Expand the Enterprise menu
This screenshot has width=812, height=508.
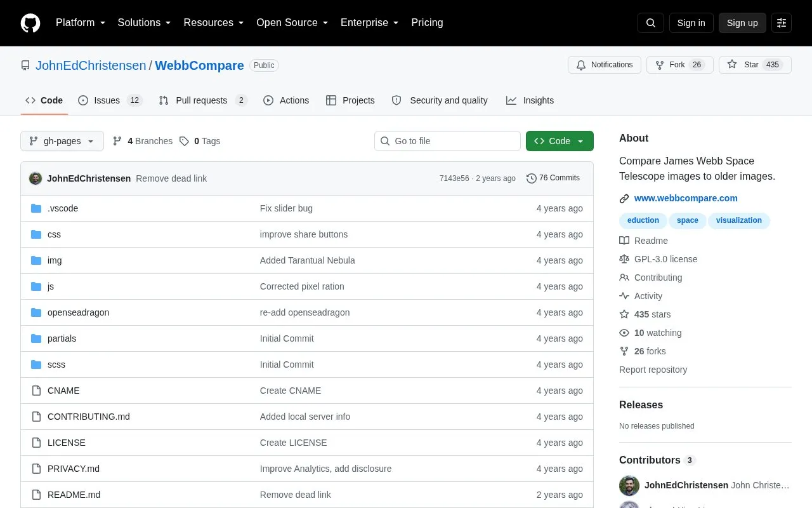(370, 23)
